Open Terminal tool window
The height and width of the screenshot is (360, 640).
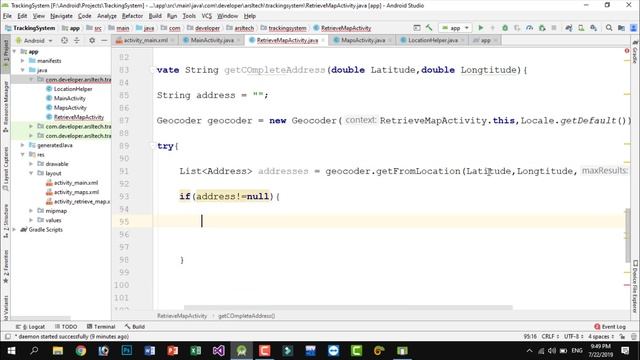pyautogui.click(x=101, y=327)
